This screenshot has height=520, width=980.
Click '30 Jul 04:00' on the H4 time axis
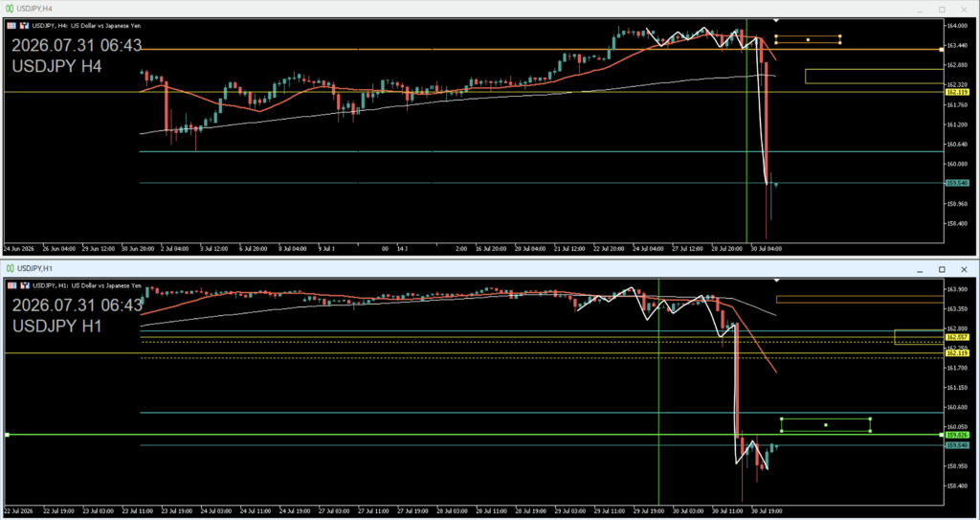click(x=767, y=248)
